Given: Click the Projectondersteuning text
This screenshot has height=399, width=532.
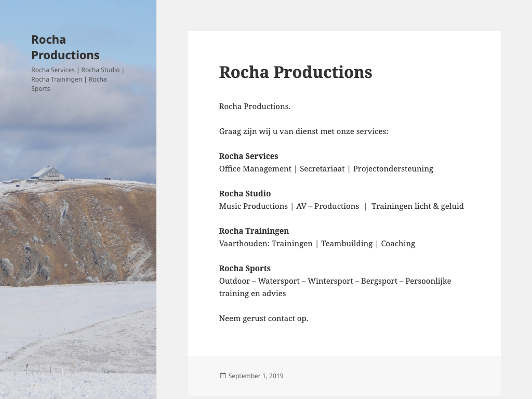Looking at the screenshot, I should pos(393,168).
